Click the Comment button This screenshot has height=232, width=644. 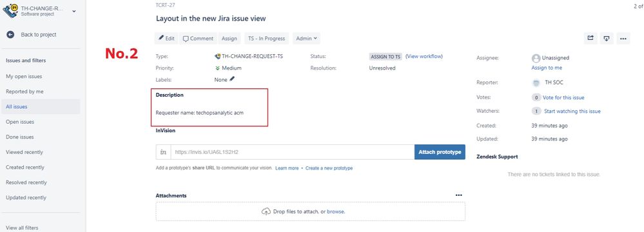pyautogui.click(x=198, y=38)
